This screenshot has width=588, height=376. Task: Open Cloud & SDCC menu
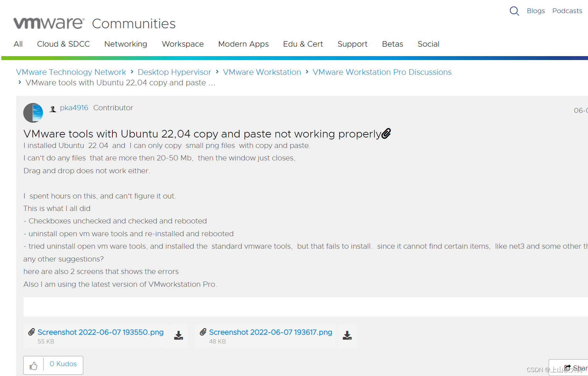pos(63,44)
